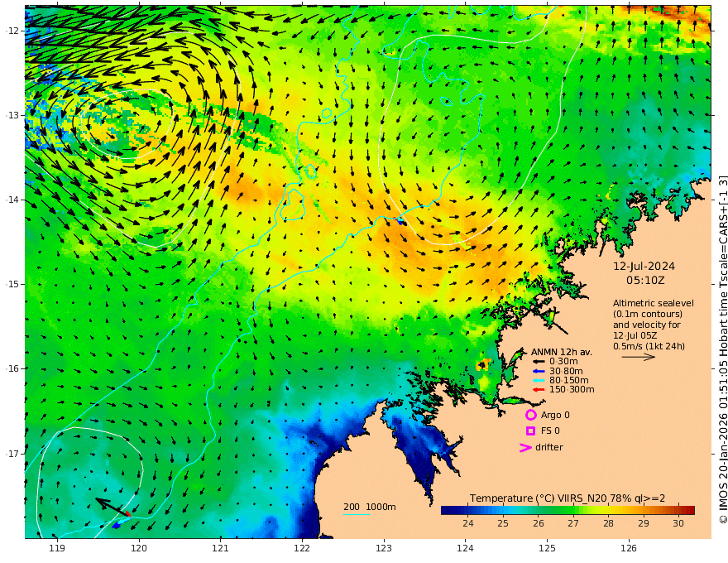Click latitude tick label -13
Viewport: 728px width, 563px height.
[x=12, y=115]
